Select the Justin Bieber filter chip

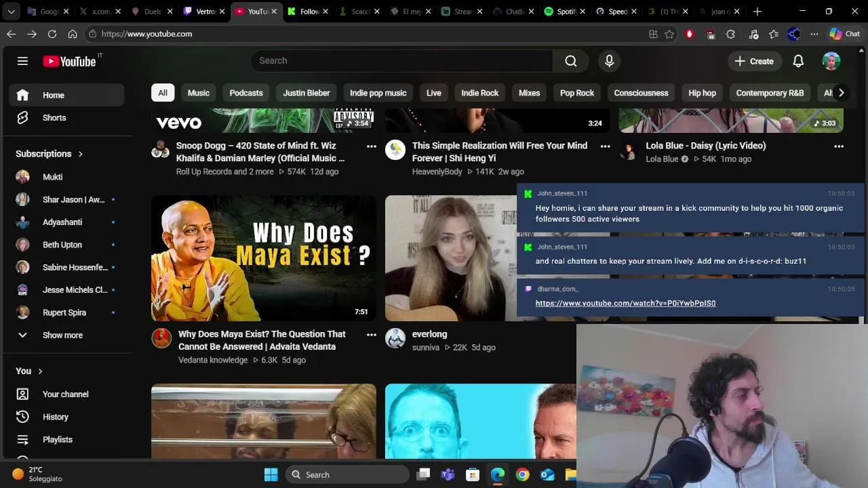307,93
